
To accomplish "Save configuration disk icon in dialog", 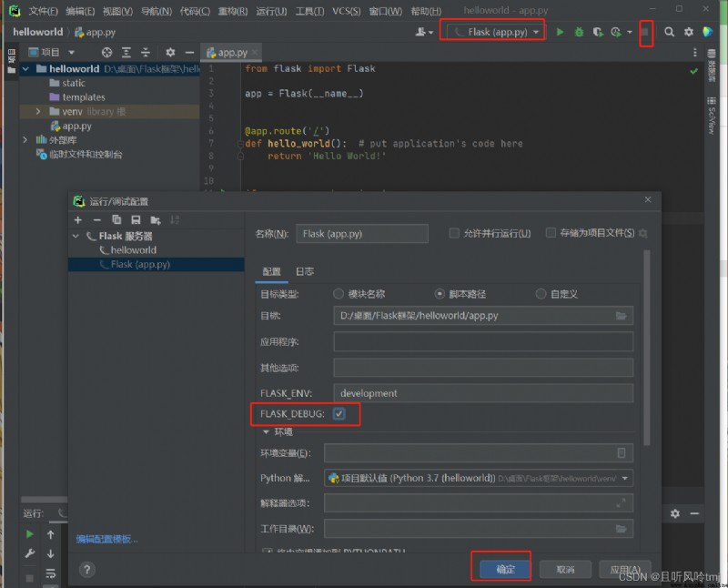I will pos(136,219).
